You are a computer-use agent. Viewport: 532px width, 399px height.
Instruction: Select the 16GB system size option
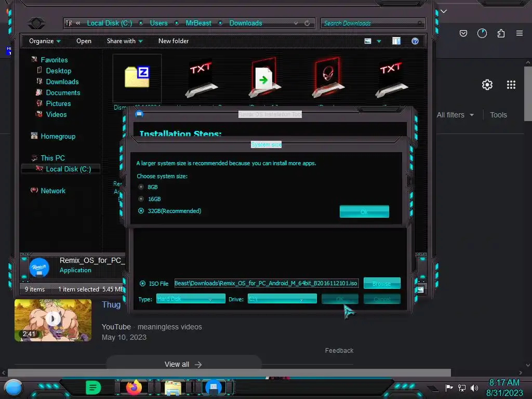pyautogui.click(x=141, y=199)
